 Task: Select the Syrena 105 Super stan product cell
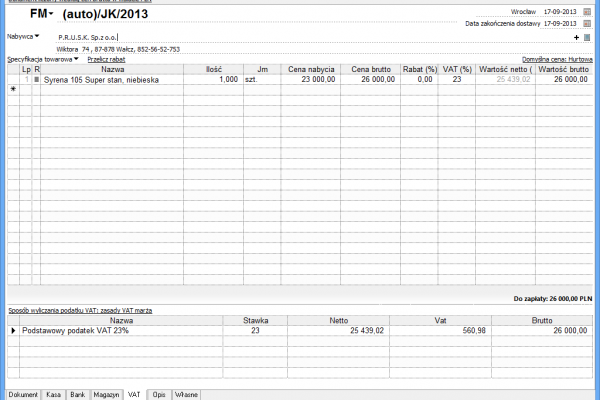[x=112, y=78]
